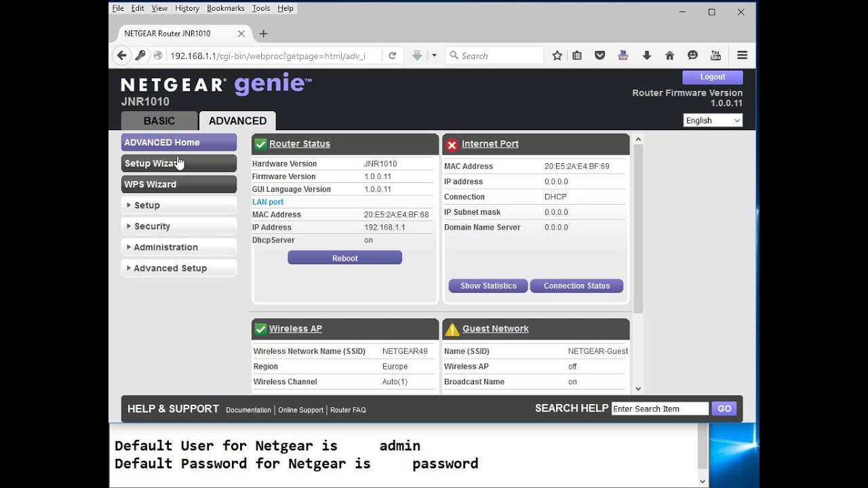868x488 pixels.
Task: Click the GO search help button
Action: [x=724, y=409]
